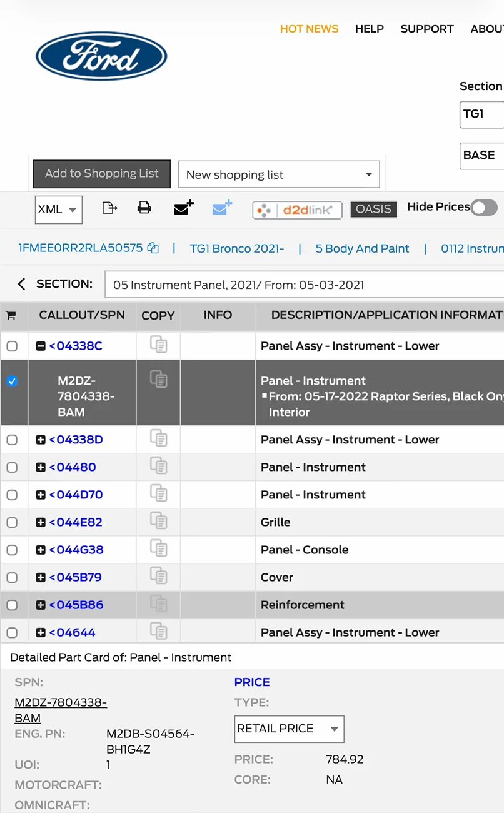
Task: Click Detailed Part Card heading text
Action: pos(121,657)
